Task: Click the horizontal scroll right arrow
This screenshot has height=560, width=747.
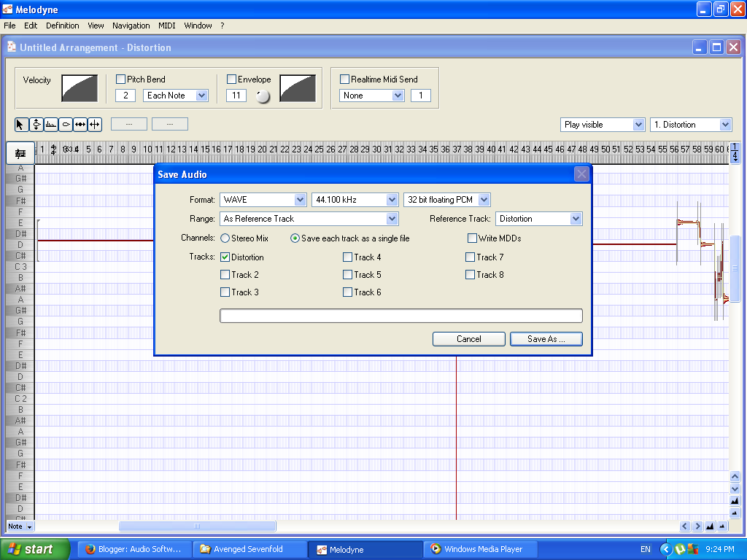Action: click(x=697, y=526)
